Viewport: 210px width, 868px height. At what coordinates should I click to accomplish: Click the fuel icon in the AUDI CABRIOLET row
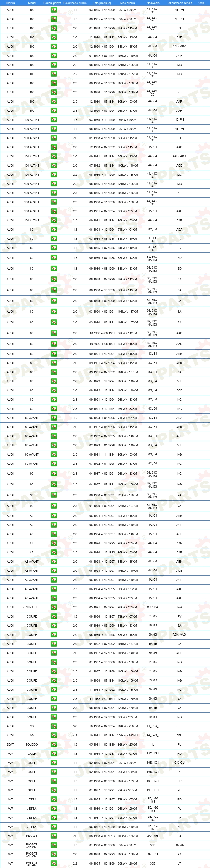tap(54, 607)
